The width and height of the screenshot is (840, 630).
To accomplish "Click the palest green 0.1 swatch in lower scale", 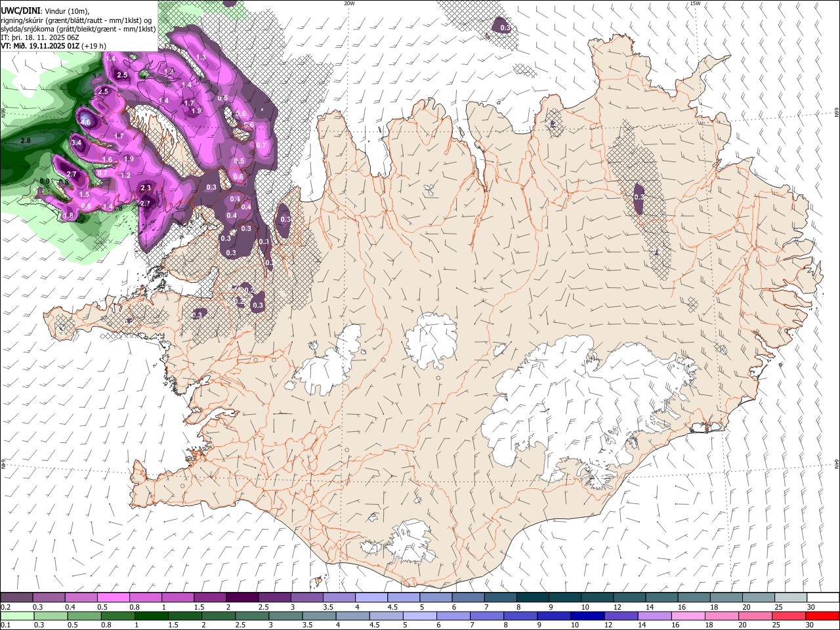I will coord(16,616).
